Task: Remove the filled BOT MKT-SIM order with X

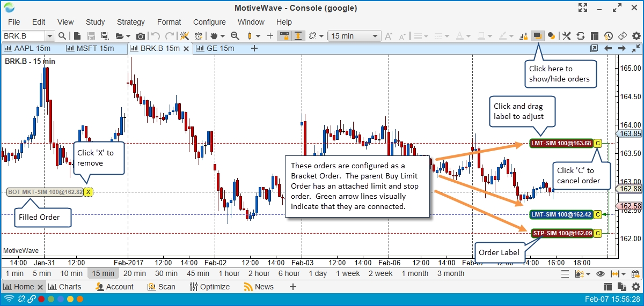Action: click(89, 192)
